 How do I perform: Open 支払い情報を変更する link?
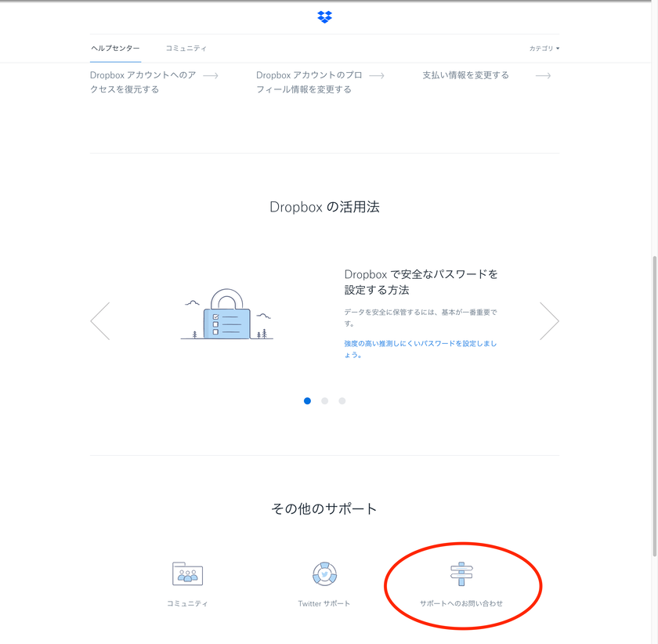coord(465,75)
